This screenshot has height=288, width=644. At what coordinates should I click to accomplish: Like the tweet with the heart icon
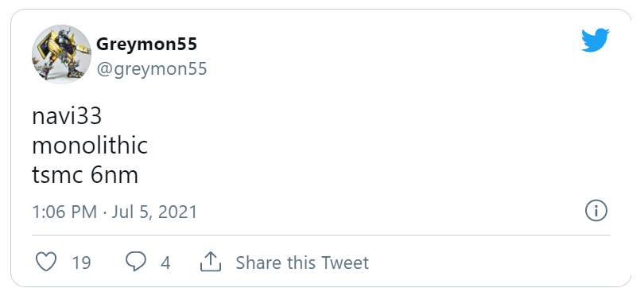coord(46,262)
